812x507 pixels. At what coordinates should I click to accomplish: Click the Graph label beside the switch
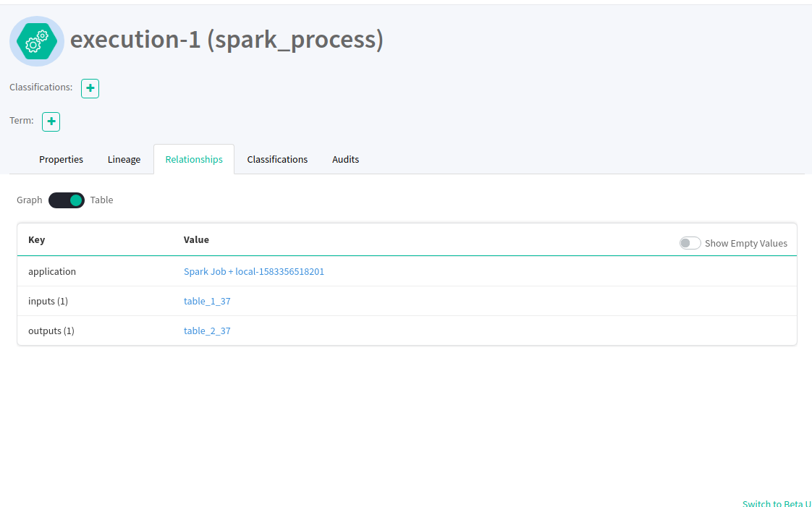(30, 200)
